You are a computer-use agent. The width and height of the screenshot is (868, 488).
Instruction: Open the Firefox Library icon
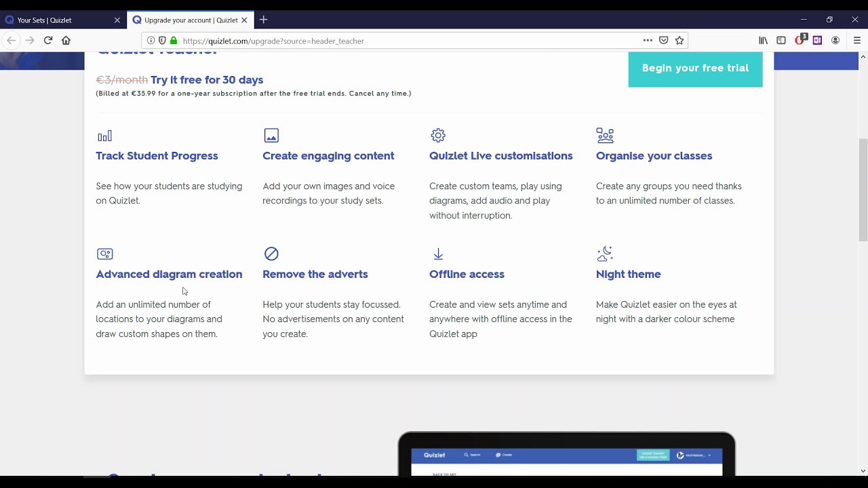763,41
